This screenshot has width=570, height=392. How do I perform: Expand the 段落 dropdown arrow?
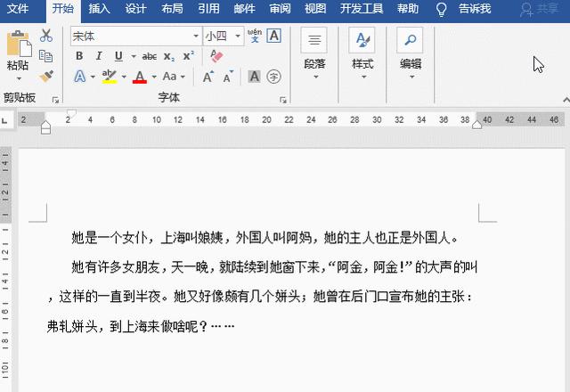tap(315, 77)
